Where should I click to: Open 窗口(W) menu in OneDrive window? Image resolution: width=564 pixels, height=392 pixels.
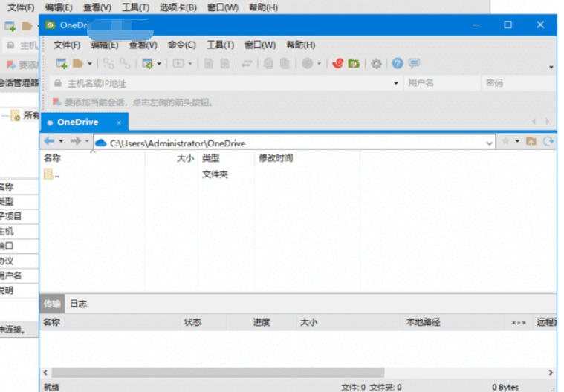pos(260,45)
